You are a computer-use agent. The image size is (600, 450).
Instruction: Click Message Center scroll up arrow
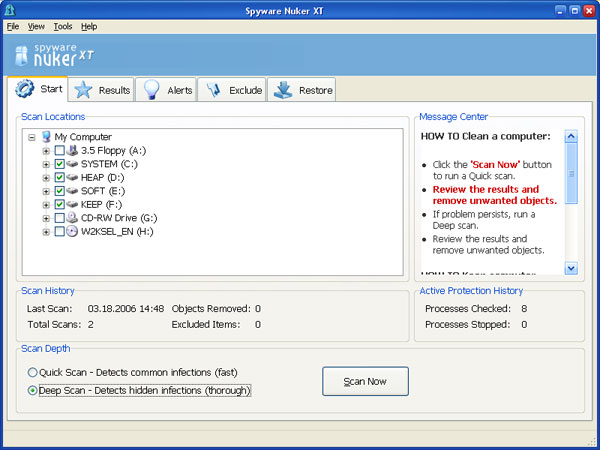(571, 136)
